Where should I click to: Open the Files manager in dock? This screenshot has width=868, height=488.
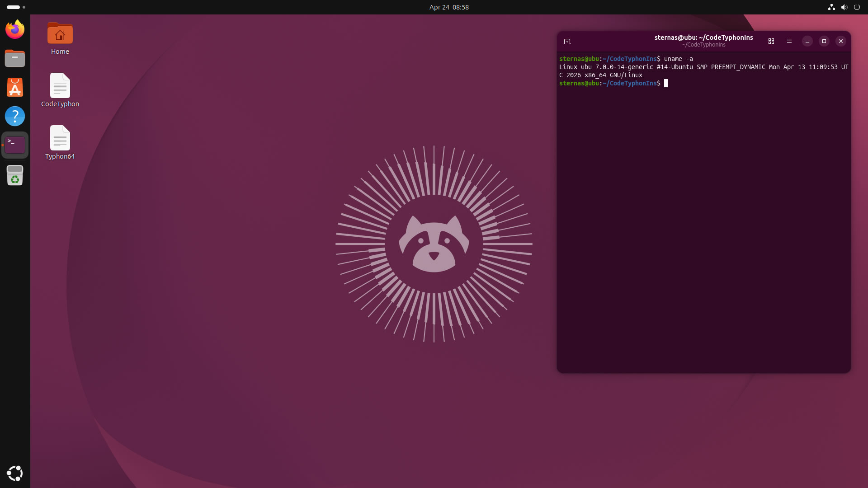click(x=15, y=59)
